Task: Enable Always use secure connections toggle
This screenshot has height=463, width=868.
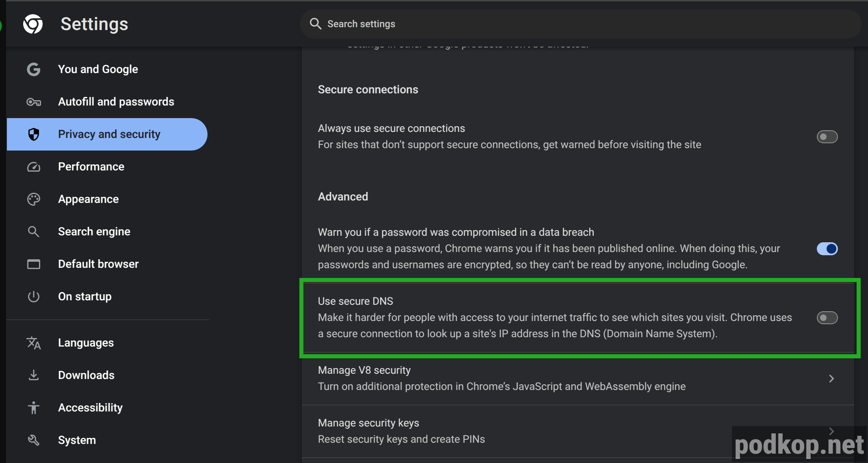Action: 827,137
